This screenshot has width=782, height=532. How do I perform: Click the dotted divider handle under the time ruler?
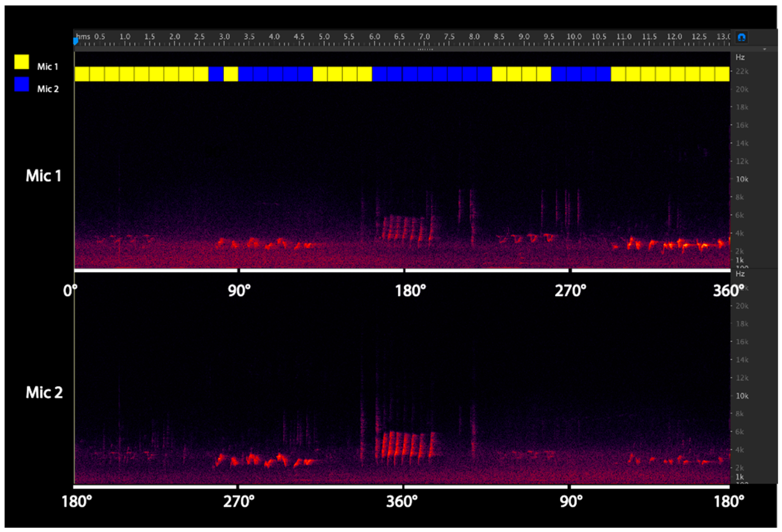(x=425, y=49)
